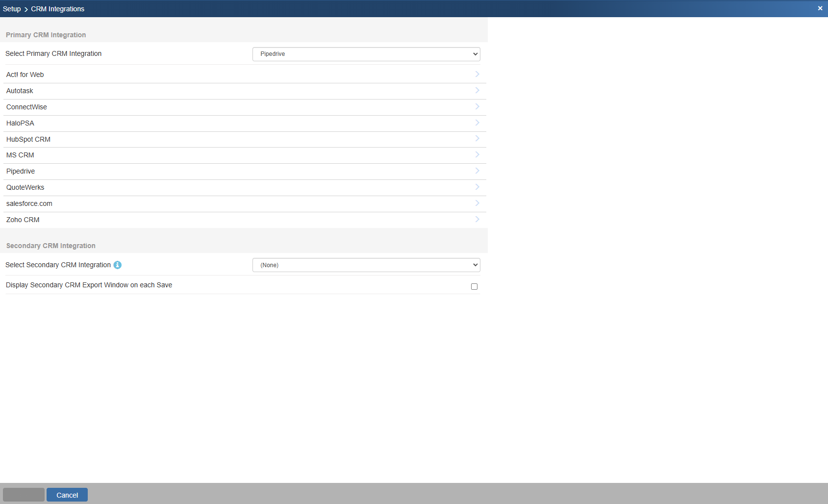Viewport: 828px width, 504px height.
Task: Close the CRM Integrations window
Action: pos(820,8)
